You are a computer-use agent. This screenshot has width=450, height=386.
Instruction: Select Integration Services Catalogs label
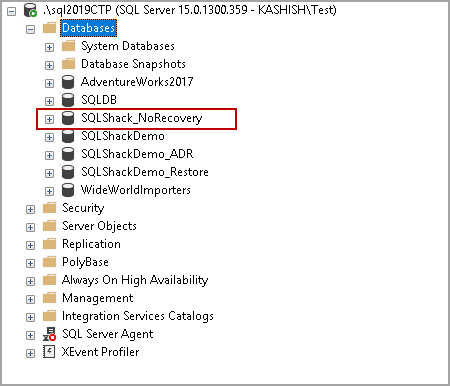(138, 316)
